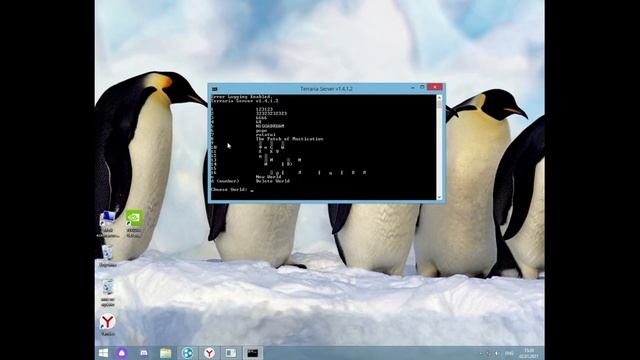Open File Explorer from the taskbar

click(x=166, y=353)
